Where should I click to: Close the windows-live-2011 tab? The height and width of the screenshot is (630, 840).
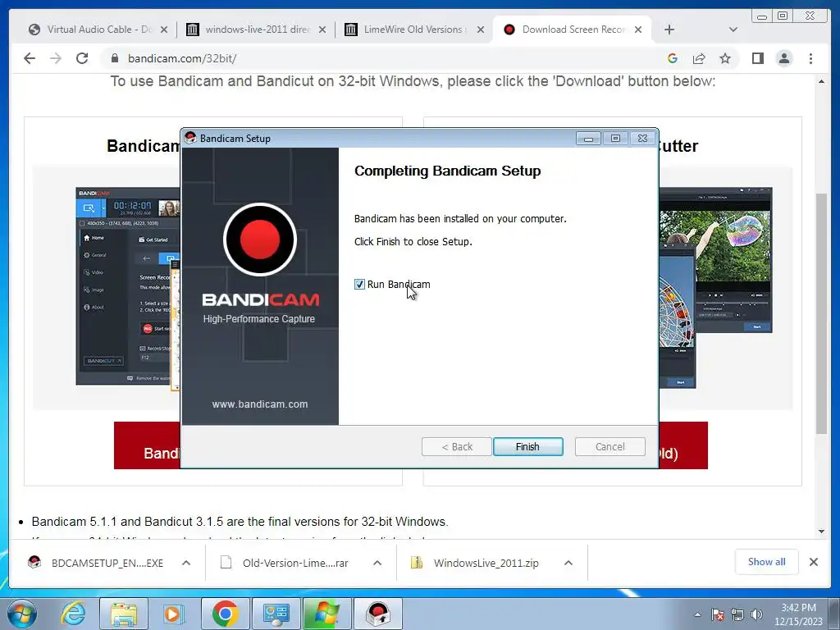tap(322, 30)
